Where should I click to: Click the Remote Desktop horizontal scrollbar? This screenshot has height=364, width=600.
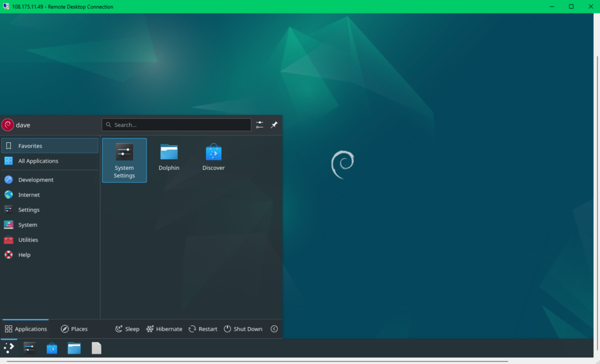(257, 361)
